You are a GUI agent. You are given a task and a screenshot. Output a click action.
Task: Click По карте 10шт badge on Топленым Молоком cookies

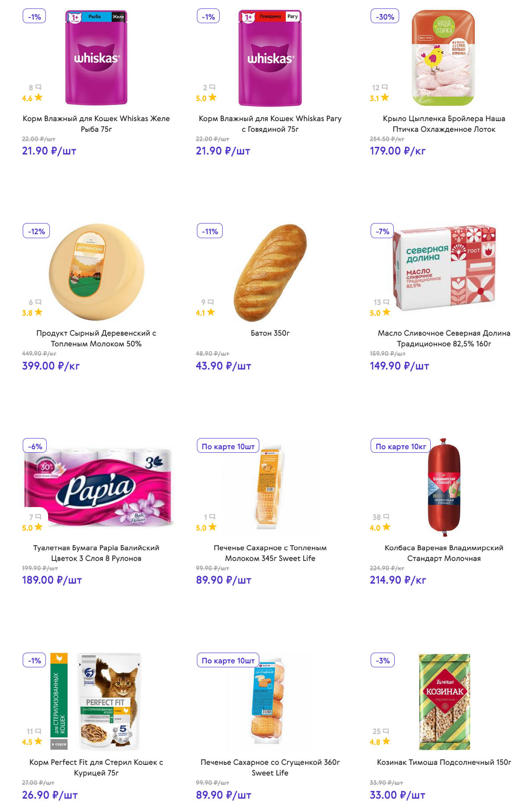point(228,446)
